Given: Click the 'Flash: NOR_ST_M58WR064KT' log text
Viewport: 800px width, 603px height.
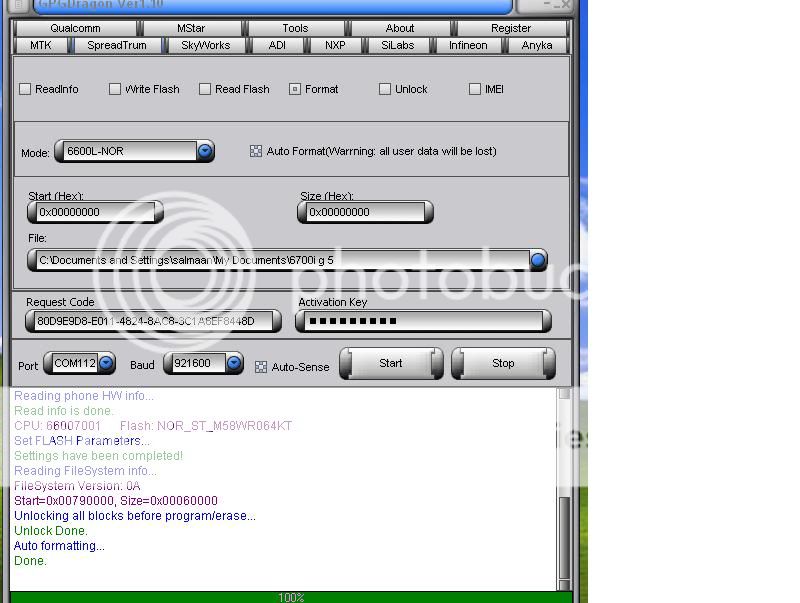Looking at the screenshot, I should coord(206,426).
